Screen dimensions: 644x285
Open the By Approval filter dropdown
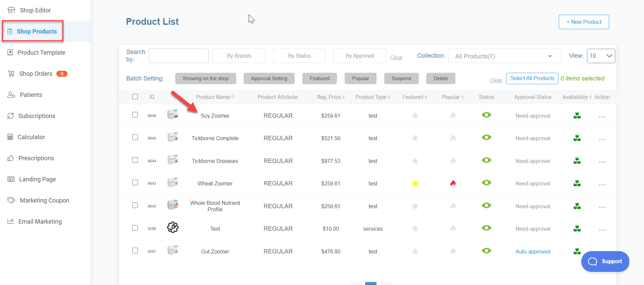coord(360,56)
